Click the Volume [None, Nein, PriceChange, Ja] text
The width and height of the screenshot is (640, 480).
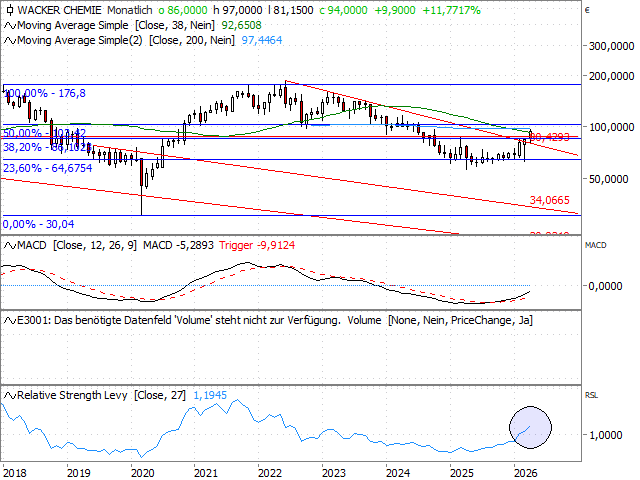coord(440,320)
